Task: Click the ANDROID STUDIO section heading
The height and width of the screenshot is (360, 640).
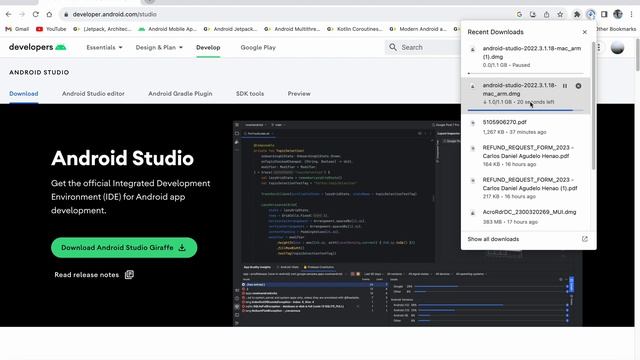Action: tap(39, 72)
